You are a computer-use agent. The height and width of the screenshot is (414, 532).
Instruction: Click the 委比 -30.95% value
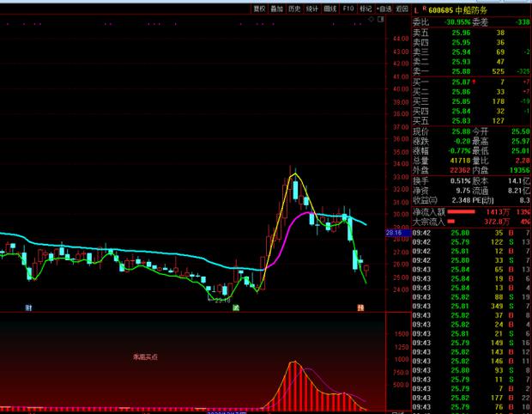457,22
